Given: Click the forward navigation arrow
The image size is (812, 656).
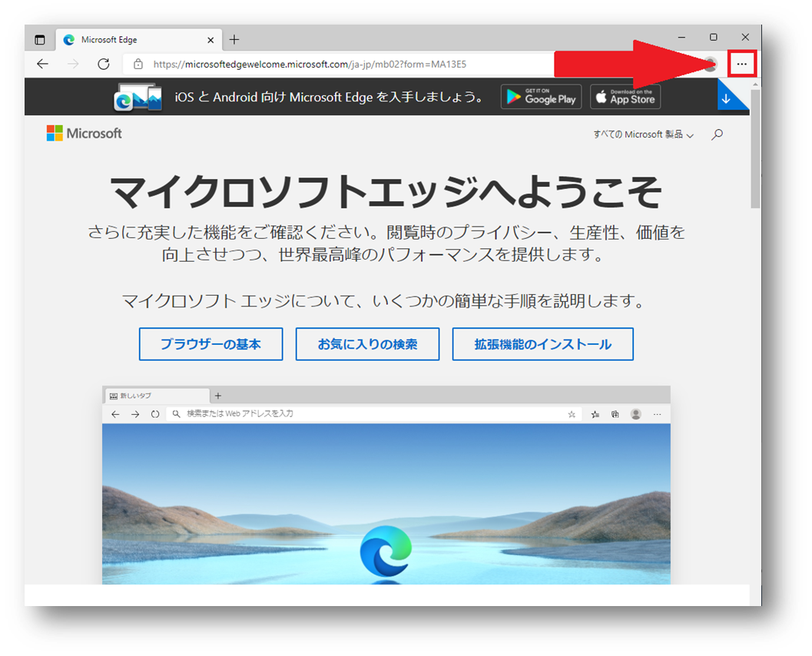Looking at the screenshot, I should [x=73, y=65].
